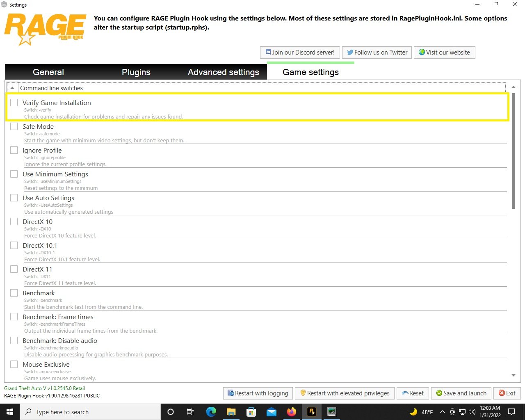
Task: Open Microsoft Store from the taskbar
Action: (x=251, y=412)
